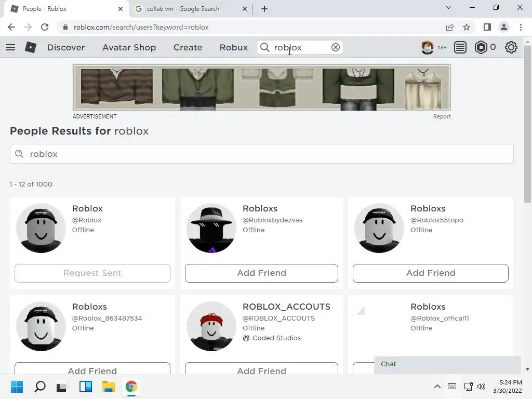This screenshot has height=399, width=532.
Task: Bookmark this page with star icon
Action: pyautogui.click(x=467, y=27)
